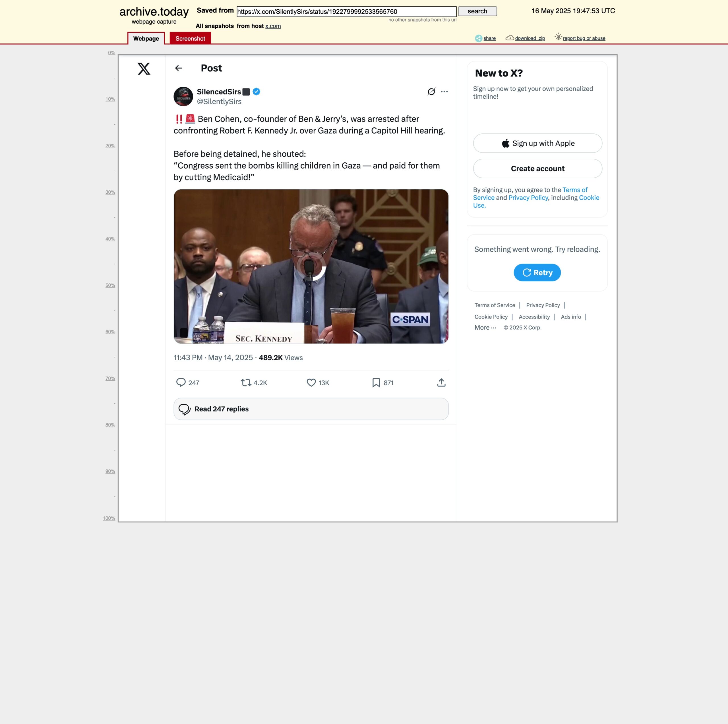Viewport: 728px width, 724px height.
Task: Jump to 10% page marker
Action: click(110, 99)
